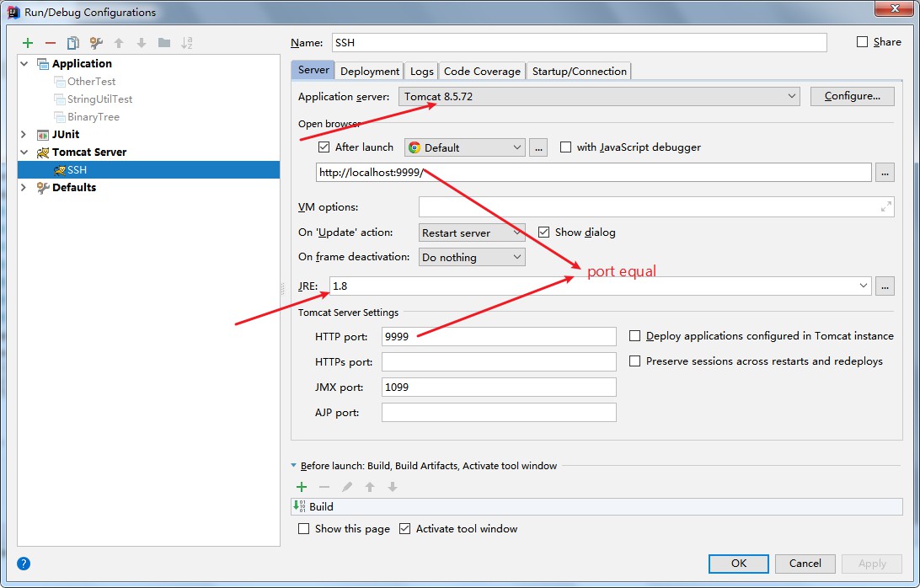The image size is (920, 588).
Task: Switch to the Server tab
Action: click(x=313, y=71)
